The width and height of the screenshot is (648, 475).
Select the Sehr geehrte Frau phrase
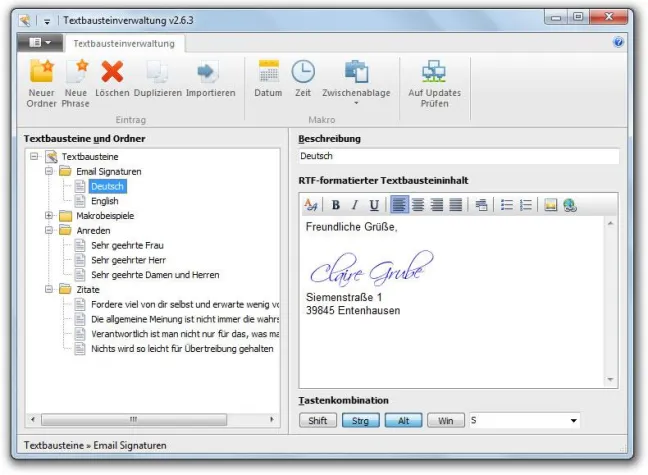pyautogui.click(x=127, y=246)
